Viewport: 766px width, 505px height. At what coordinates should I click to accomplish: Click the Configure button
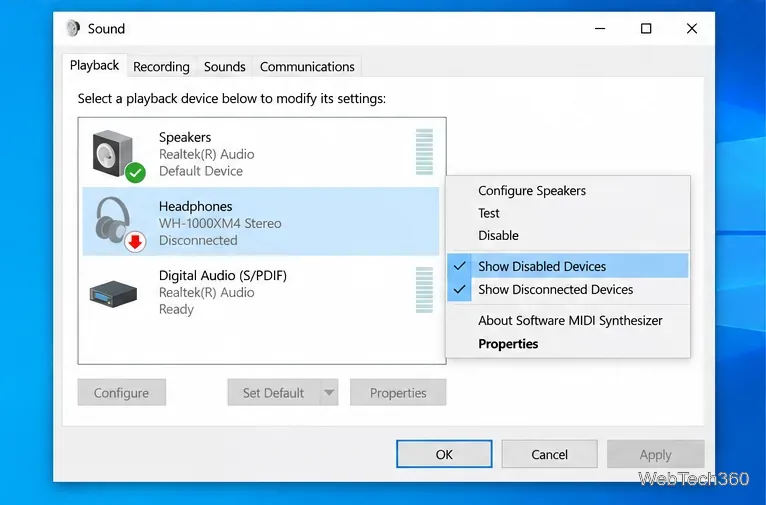tap(122, 393)
